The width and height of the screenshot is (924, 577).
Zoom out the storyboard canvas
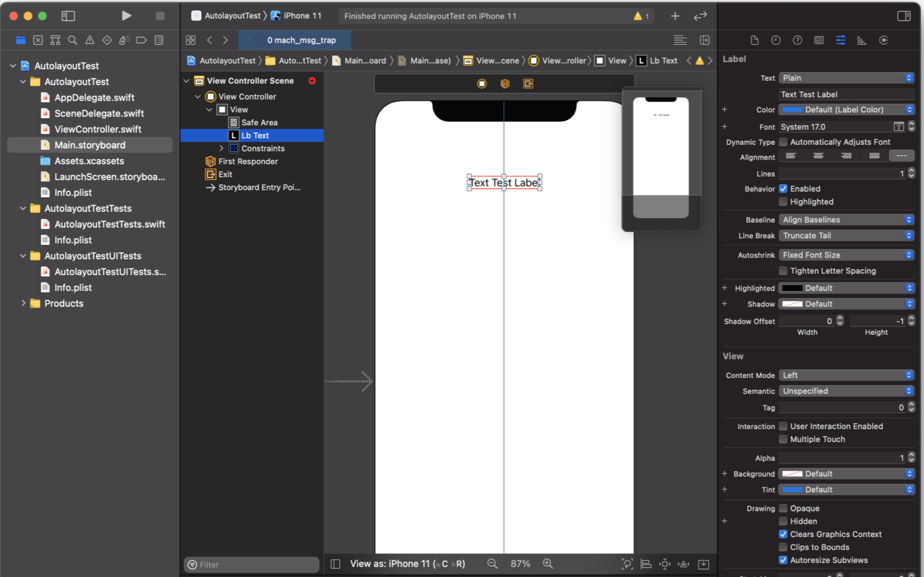coord(493,564)
